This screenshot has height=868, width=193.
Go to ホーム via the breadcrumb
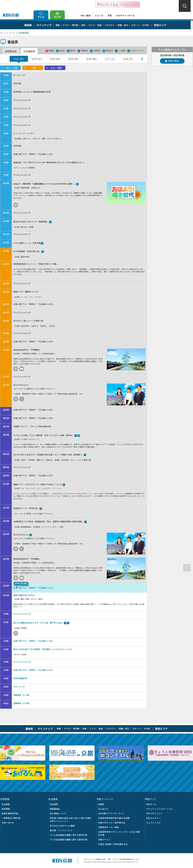click(3, 33)
